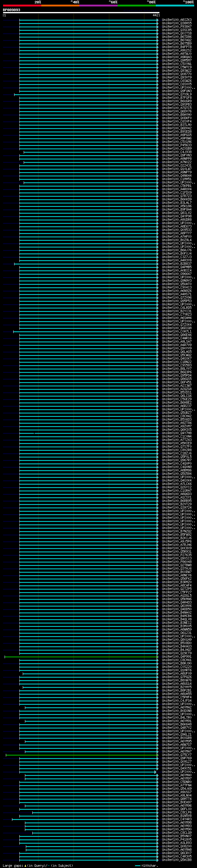Select the UniRef100_C1MM51 label
197x868 pixels.
point(177,179)
